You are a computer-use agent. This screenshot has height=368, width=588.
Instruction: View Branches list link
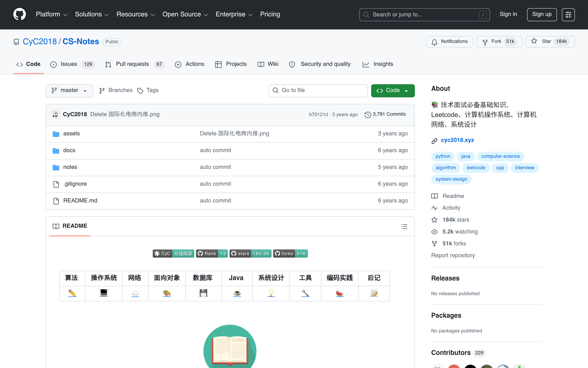116,91
